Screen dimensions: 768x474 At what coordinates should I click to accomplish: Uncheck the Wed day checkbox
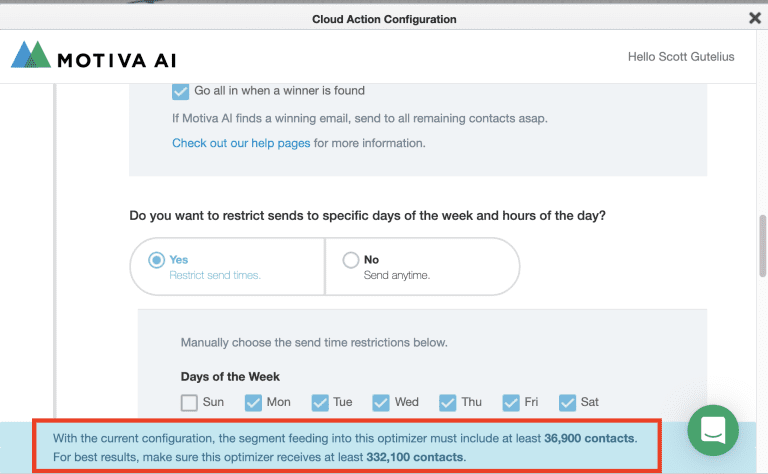pyautogui.click(x=381, y=402)
